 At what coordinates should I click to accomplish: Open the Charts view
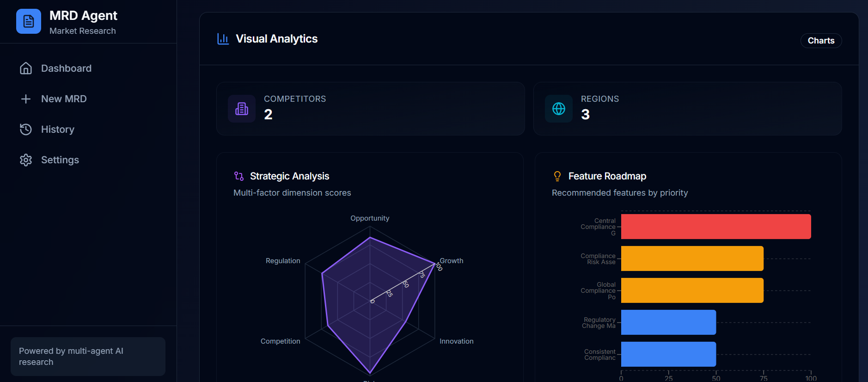point(820,40)
